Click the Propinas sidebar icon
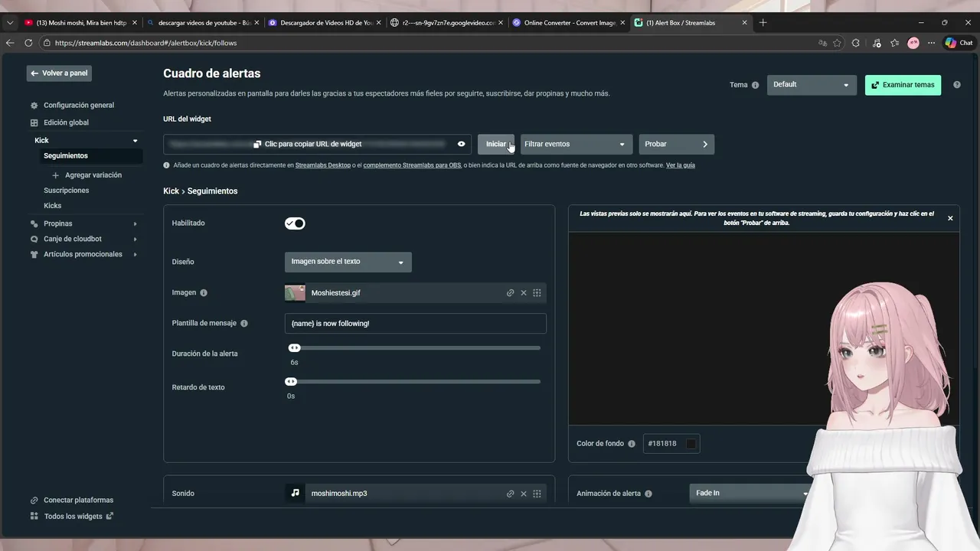 [x=34, y=224]
